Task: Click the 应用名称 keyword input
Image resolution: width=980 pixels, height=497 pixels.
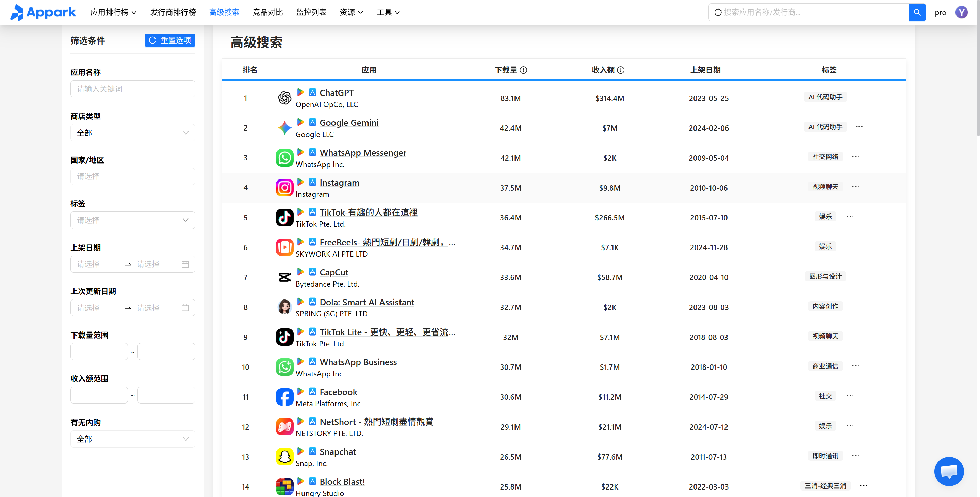Action: coord(132,89)
